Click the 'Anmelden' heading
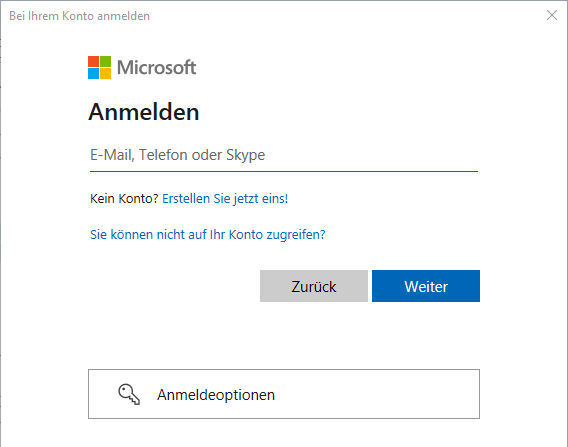Viewport: 568px width, 447px height. coord(144,112)
